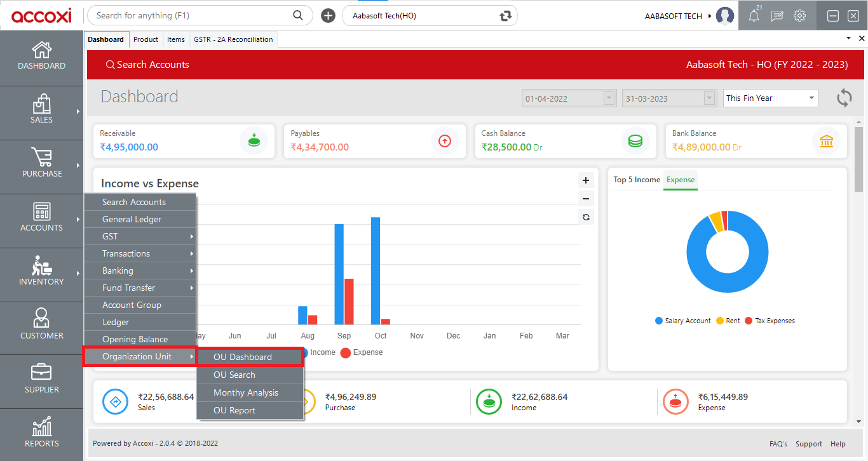Click the notifications bell icon
The width and height of the screenshot is (868, 461).
click(x=754, y=15)
